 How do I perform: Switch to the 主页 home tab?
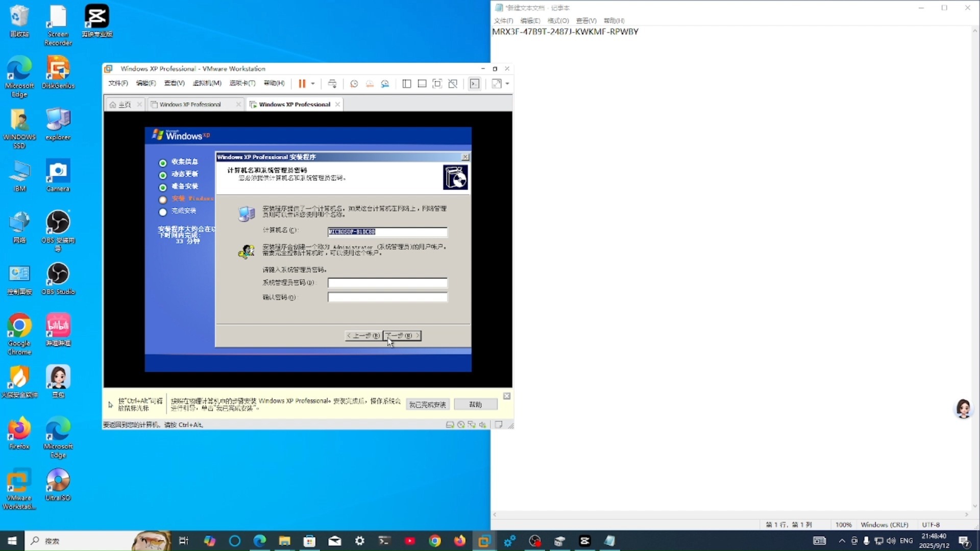(122, 104)
